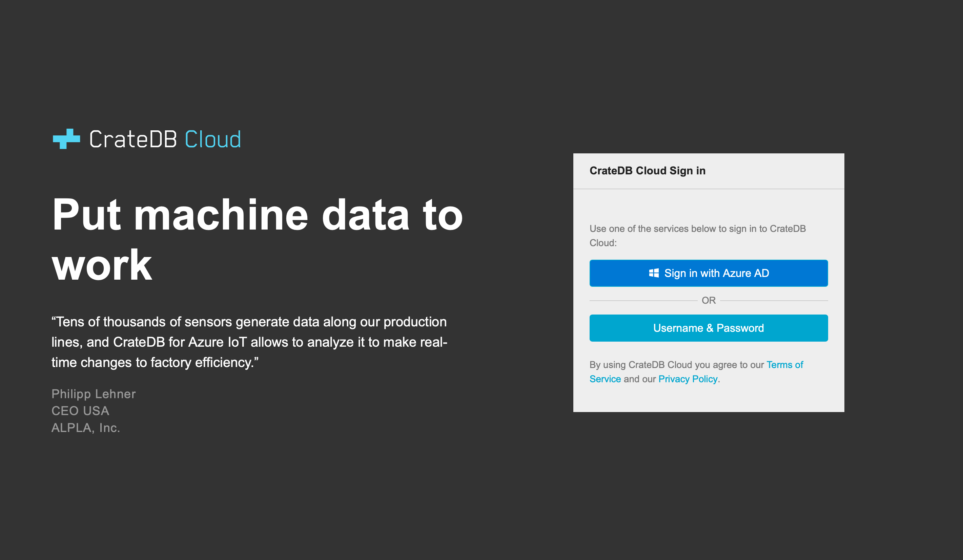Sign in with Azure AD

[x=709, y=273]
